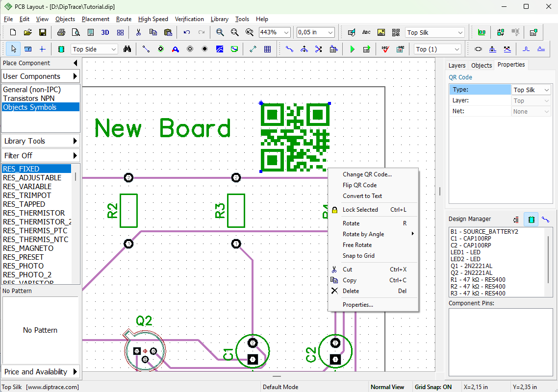Click the ruler Measure tool icon
The image size is (558, 392).
pos(28,49)
